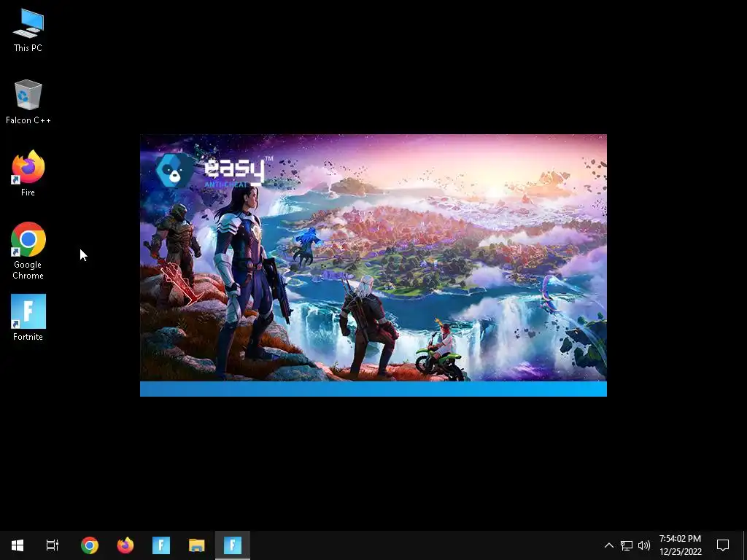
Task: Open Task View in the taskbar
Action: click(53, 545)
